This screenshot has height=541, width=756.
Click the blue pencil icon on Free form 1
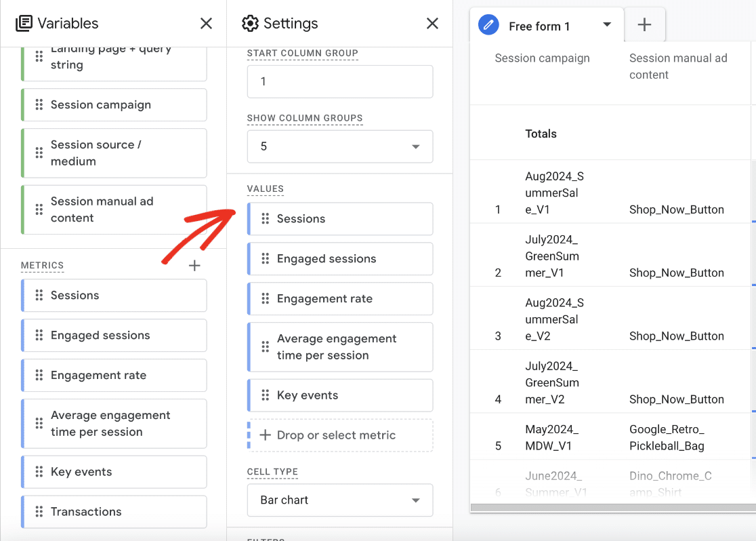pos(488,24)
